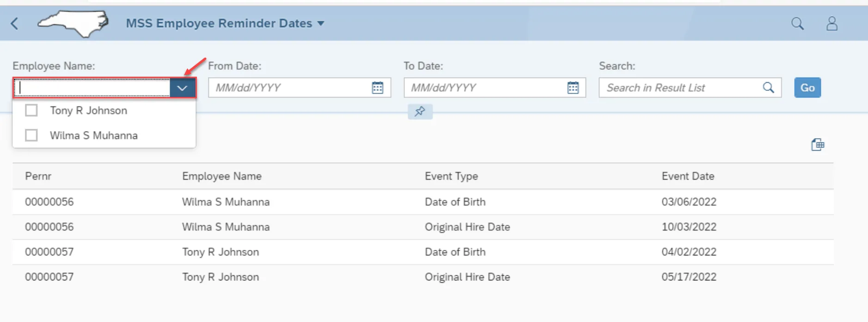Open the user profile icon
This screenshot has height=322, width=868.
point(831,24)
